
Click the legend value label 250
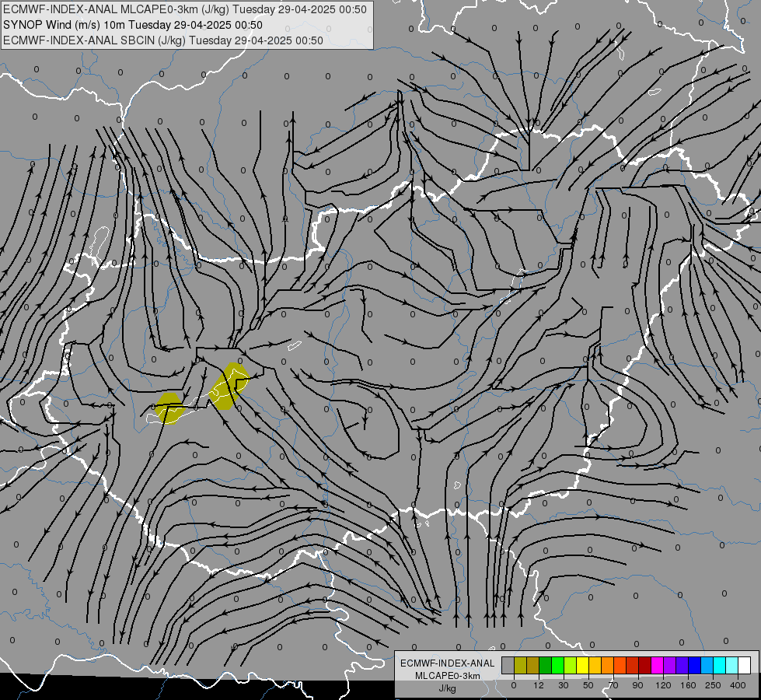click(713, 685)
